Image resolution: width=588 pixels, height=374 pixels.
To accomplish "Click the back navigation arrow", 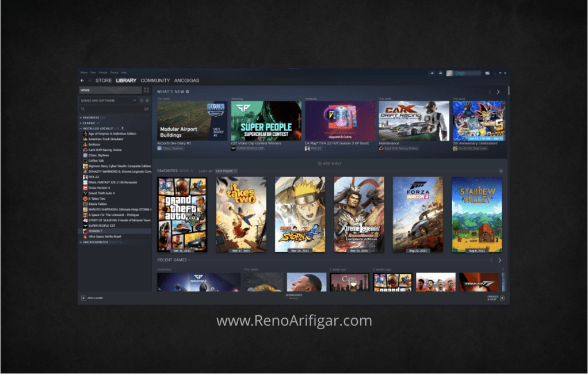I will pos(82,81).
